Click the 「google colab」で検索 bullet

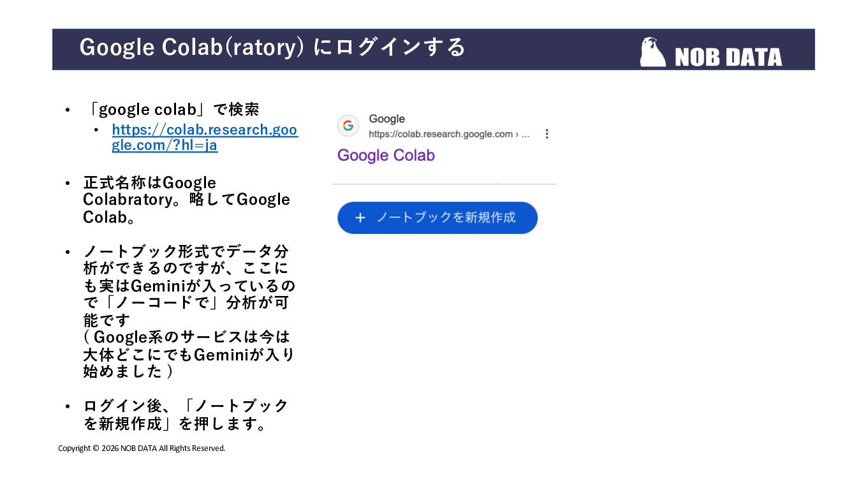tap(172, 109)
